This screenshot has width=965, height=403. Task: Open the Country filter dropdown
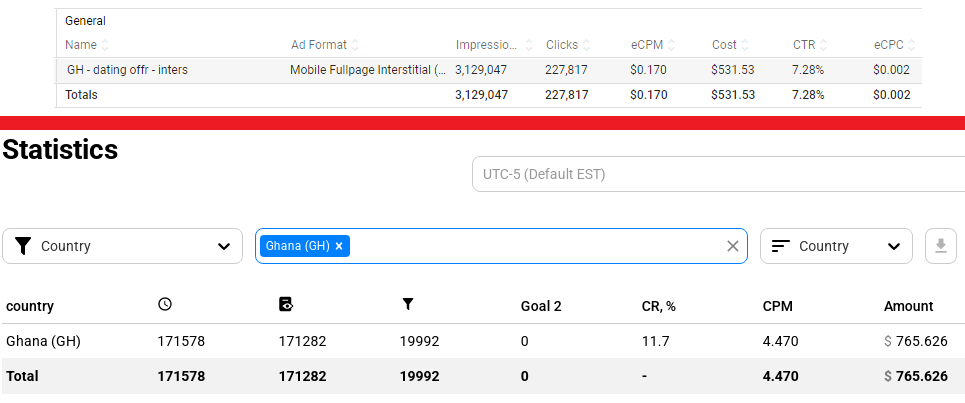[122, 246]
